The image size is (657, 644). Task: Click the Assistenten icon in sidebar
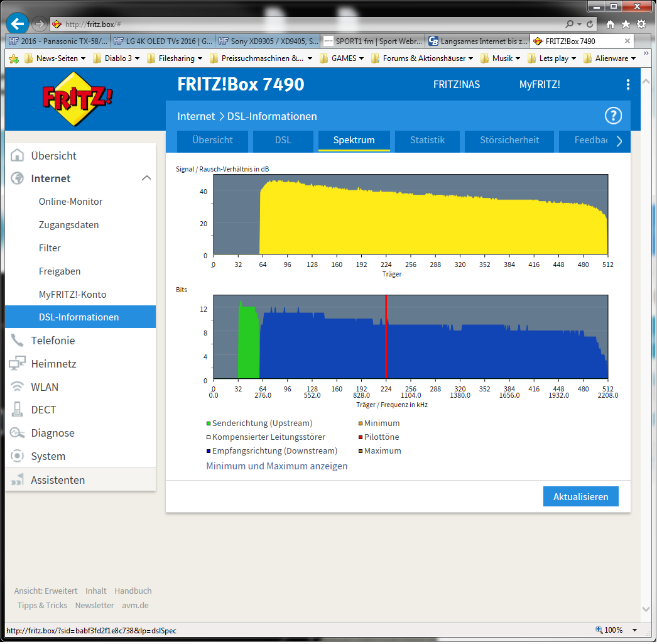pyautogui.click(x=17, y=480)
